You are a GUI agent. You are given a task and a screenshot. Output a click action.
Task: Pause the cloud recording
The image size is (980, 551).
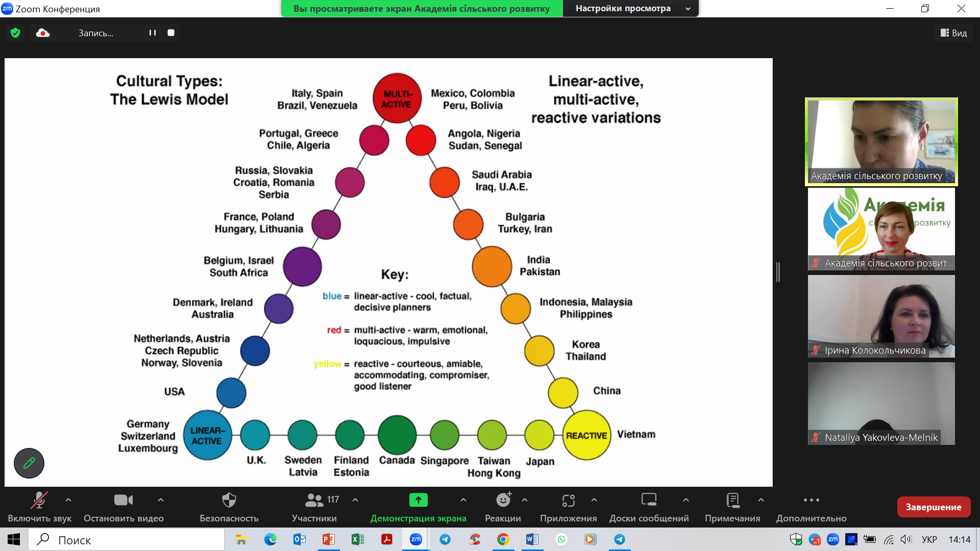pos(152,33)
